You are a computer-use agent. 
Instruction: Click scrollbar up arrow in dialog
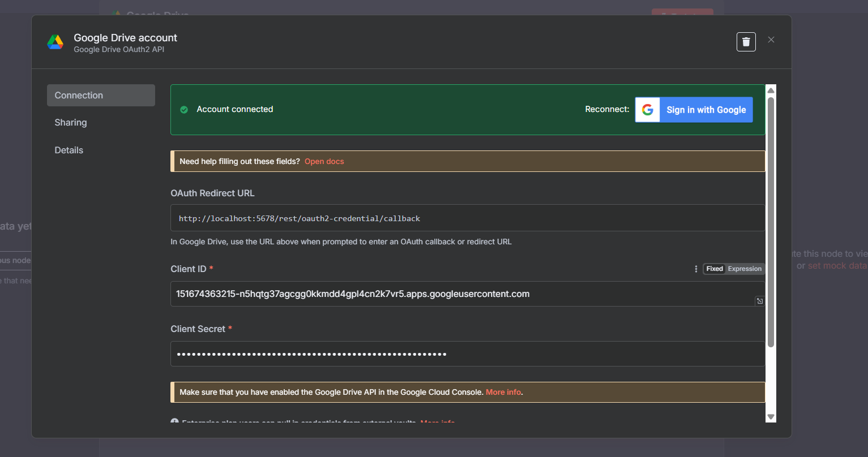click(x=771, y=90)
